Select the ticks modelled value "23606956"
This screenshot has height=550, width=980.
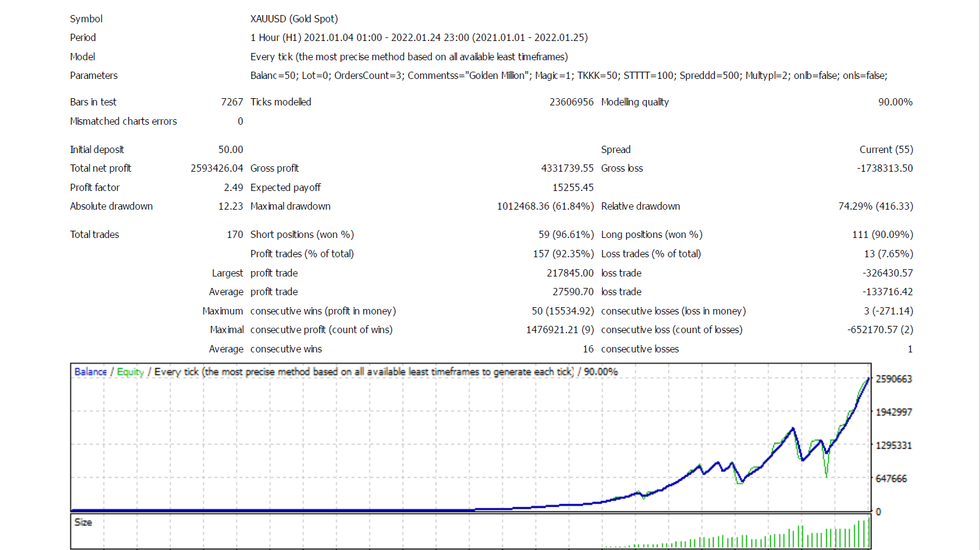(571, 102)
